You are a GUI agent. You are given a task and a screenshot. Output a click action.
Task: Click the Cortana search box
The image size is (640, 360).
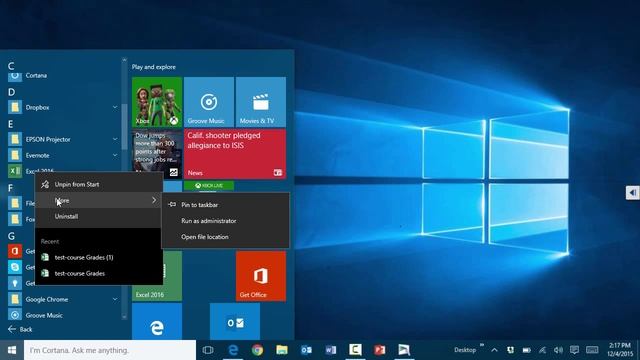[x=110, y=350]
